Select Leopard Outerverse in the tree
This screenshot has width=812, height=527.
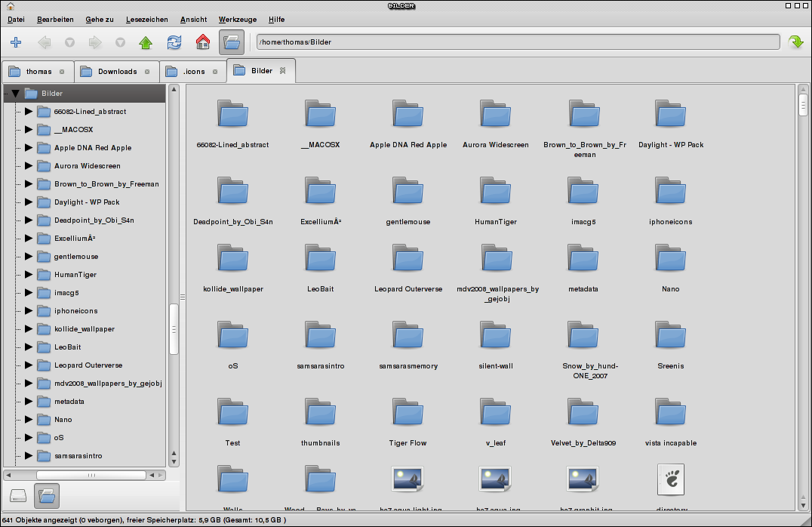(x=88, y=365)
